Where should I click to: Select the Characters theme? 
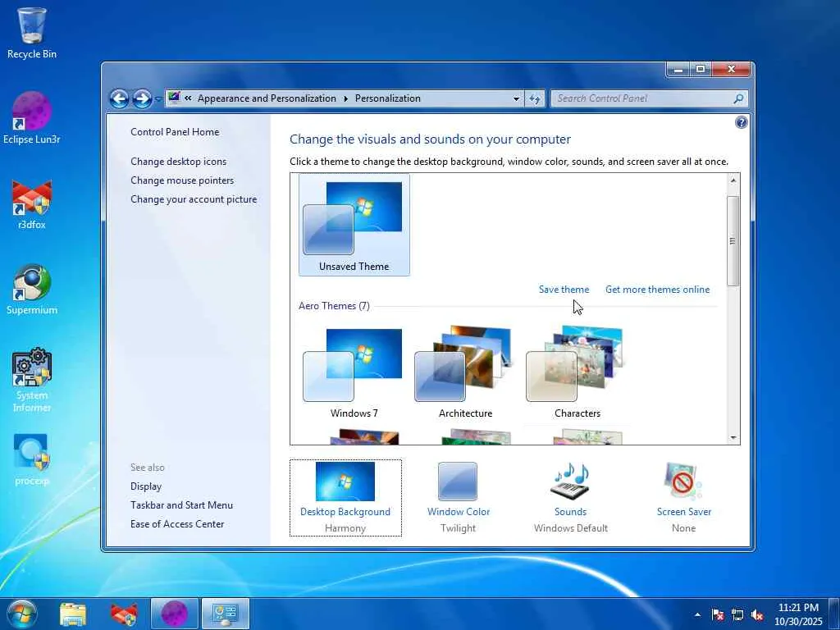(577, 373)
